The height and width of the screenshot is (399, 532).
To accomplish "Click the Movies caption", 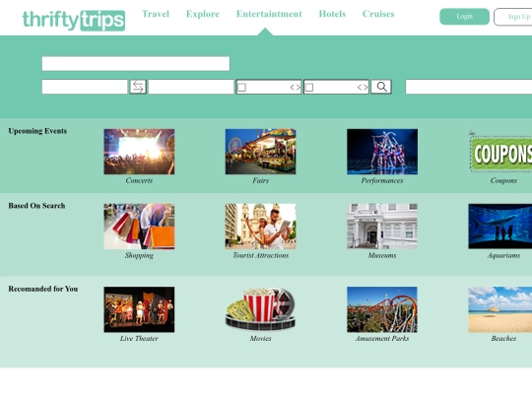I will pyautogui.click(x=260, y=338).
